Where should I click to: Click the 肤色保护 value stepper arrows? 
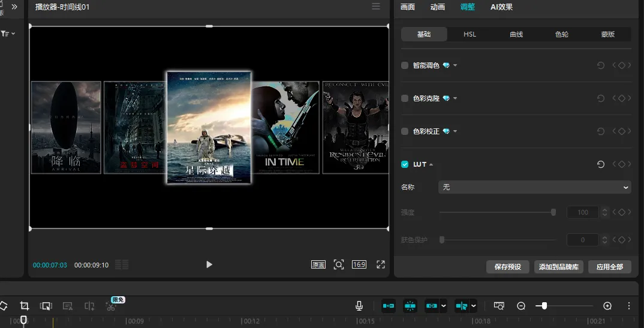(x=604, y=240)
